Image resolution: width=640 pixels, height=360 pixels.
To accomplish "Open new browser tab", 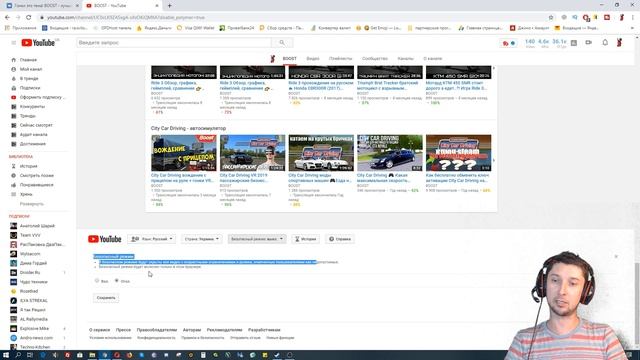I will pyautogui.click(x=169, y=6).
